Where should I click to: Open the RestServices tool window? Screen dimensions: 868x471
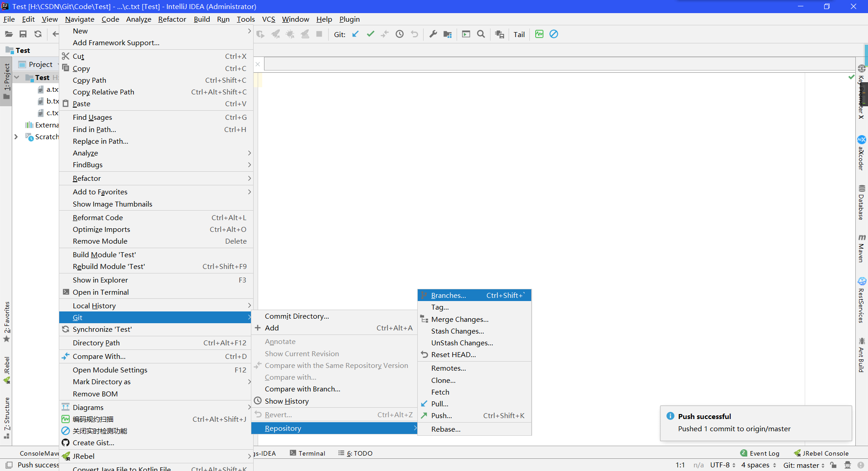862,300
